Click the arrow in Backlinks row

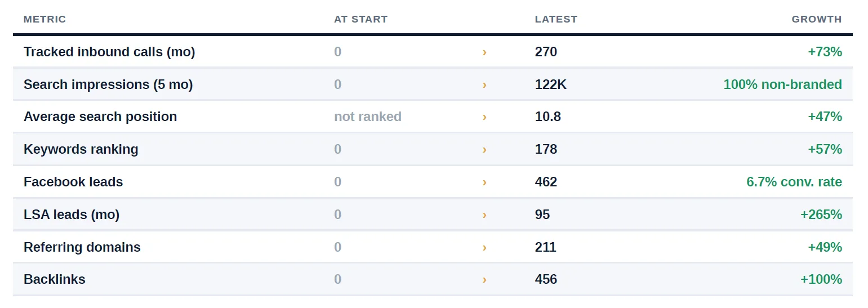[484, 280]
